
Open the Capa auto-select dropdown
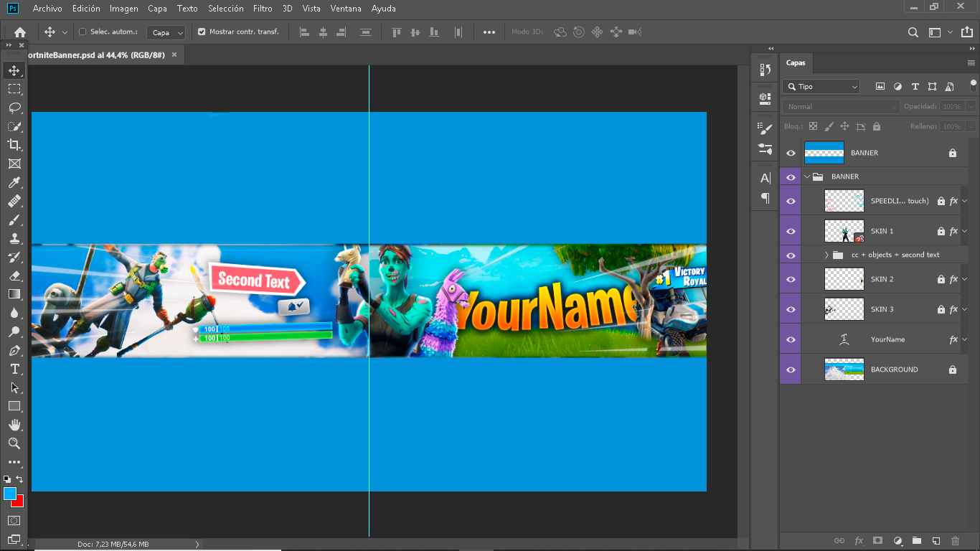click(166, 32)
